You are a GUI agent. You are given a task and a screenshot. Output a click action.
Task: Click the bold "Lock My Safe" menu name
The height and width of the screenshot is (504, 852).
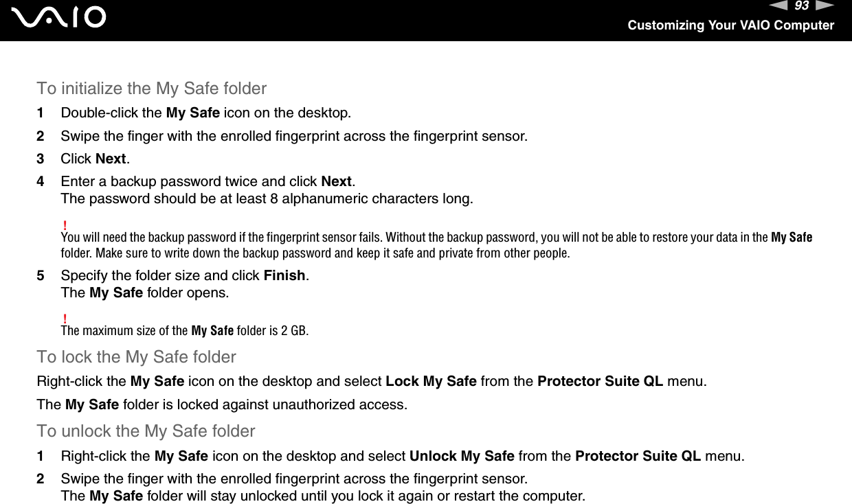[x=431, y=381]
